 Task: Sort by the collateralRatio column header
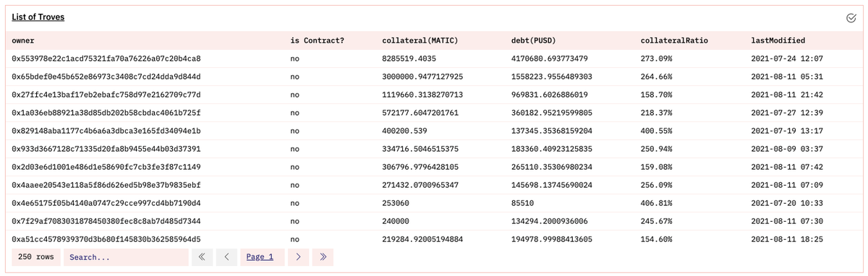point(674,40)
